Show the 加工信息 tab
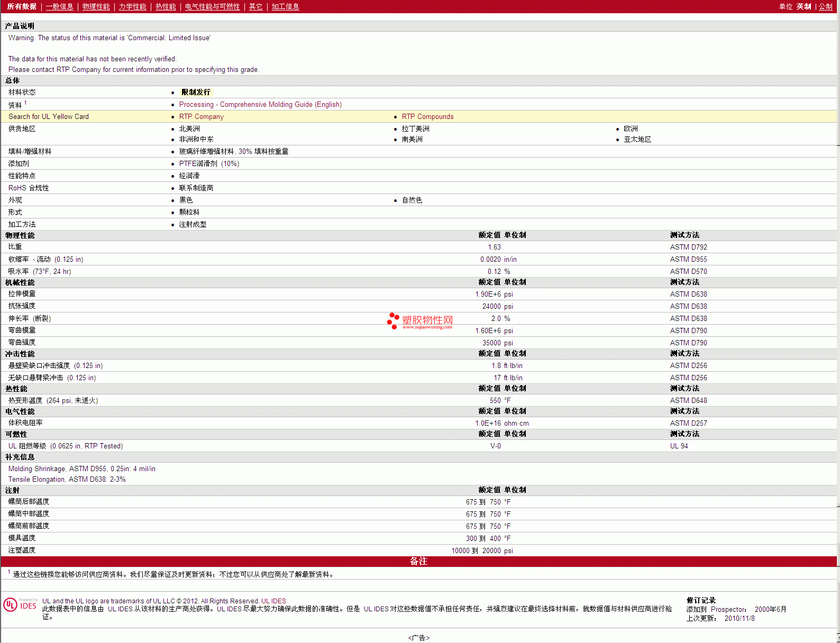The width and height of the screenshot is (840, 643). tap(285, 7)
